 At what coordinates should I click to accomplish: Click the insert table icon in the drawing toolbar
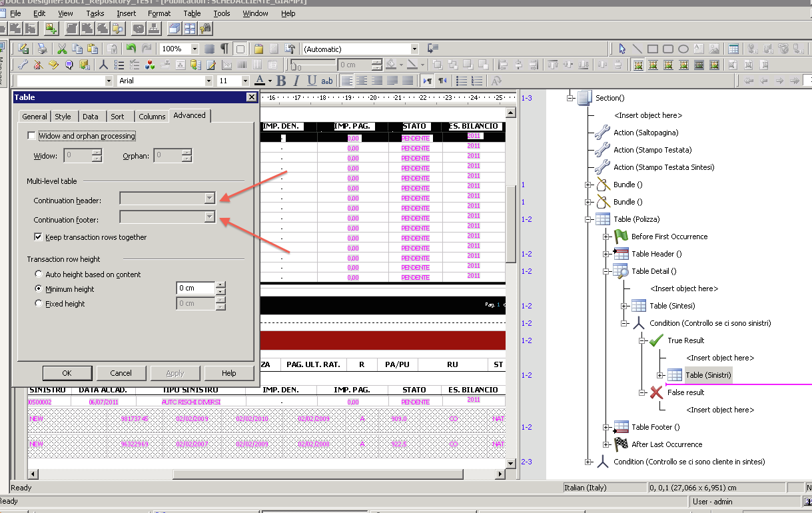[x=733, y=49]
